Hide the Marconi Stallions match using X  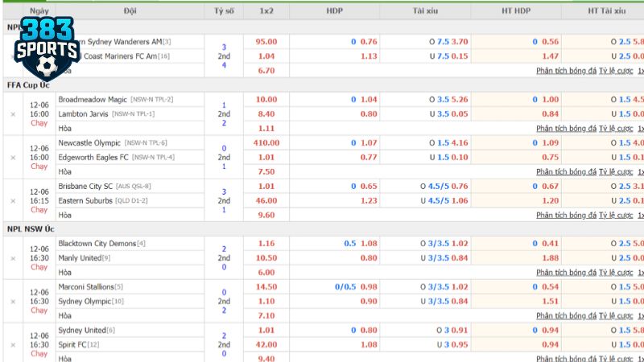coord(12,301)
